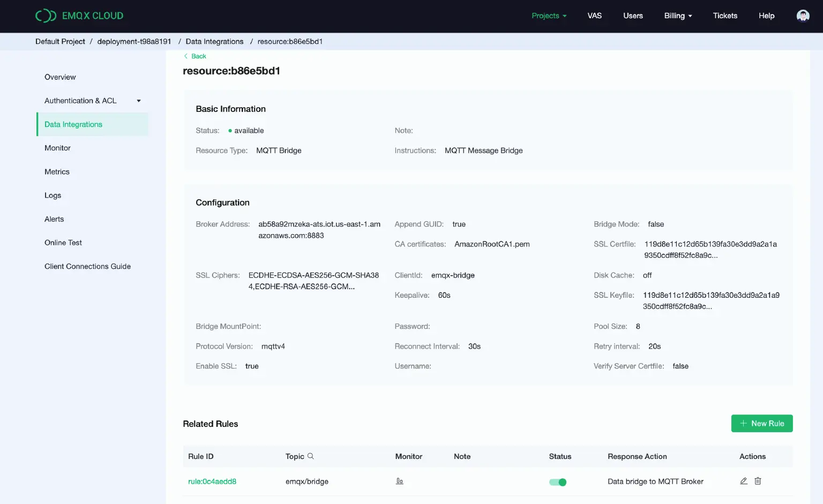Click the search icon beside Topic column

(311, 456)
